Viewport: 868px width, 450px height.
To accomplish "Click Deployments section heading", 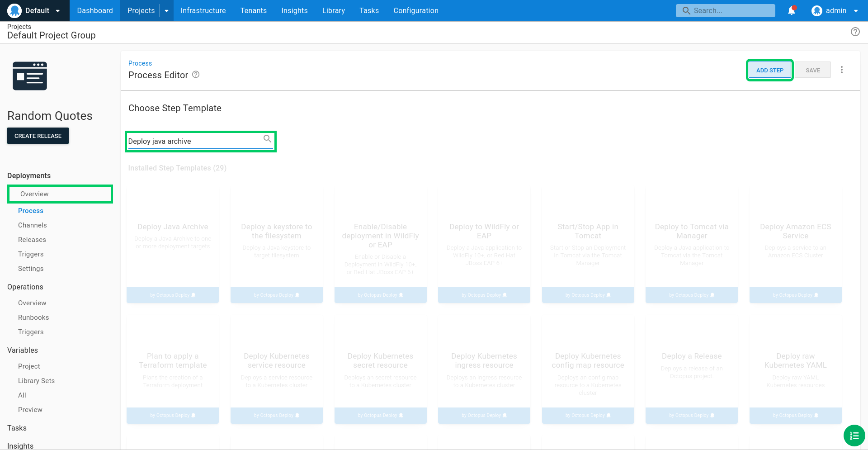I will [29, 175].
